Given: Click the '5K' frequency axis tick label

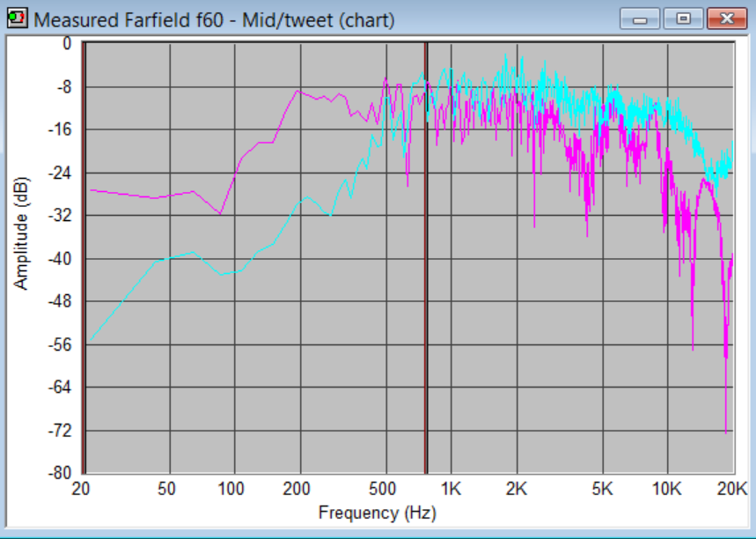Looking at the screenshot, I should click(x=602, y=490).
